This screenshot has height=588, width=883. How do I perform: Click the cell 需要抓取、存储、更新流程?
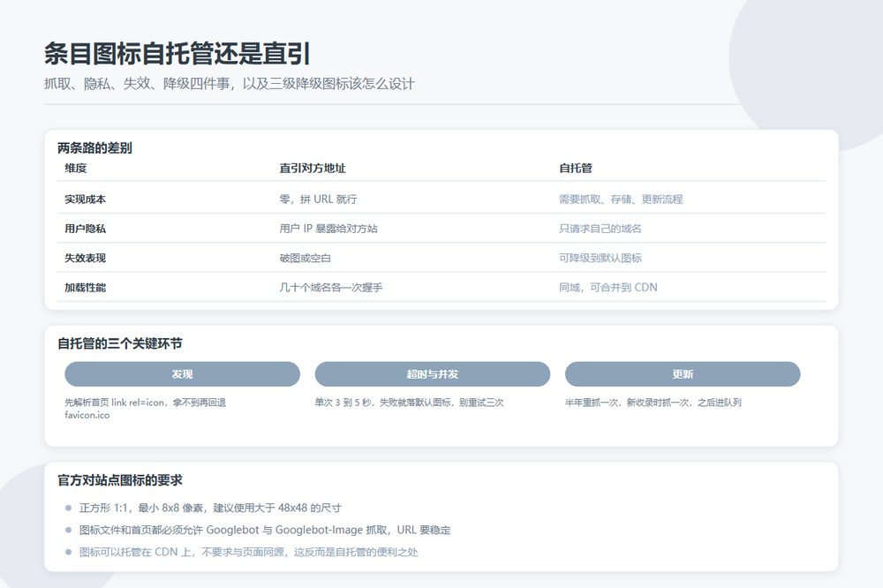click(x=621, y=200)
